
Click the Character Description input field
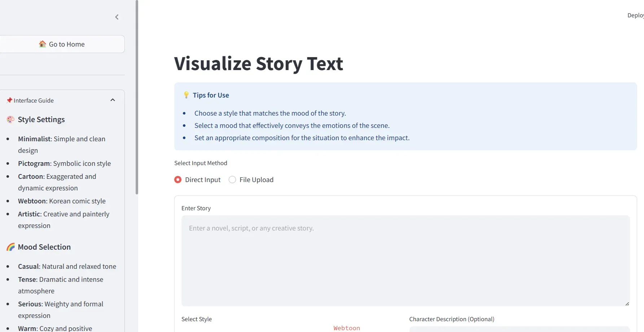coord(519,329)
